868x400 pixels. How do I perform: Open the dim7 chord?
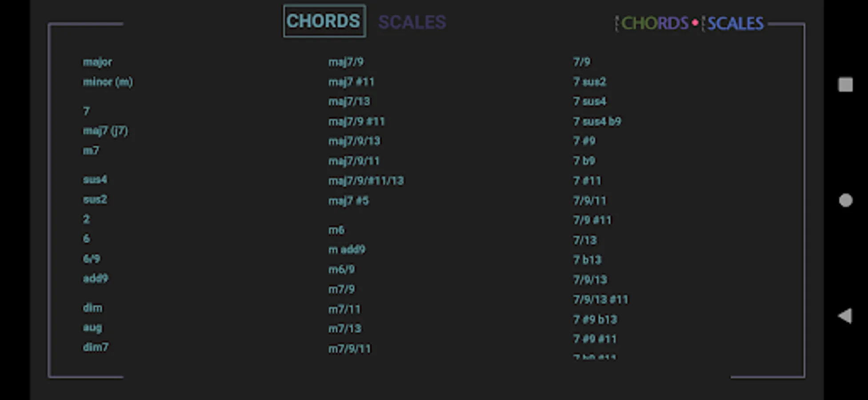(x=96, y=347)
